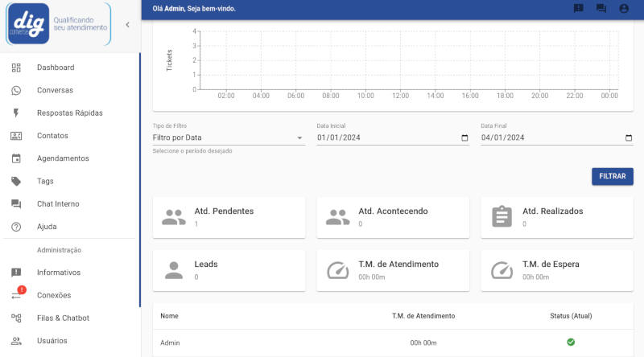Viewport: 644px width, 357px height.
Task: Click the 00h 00m value in Admin row
Action: (423, 343)
